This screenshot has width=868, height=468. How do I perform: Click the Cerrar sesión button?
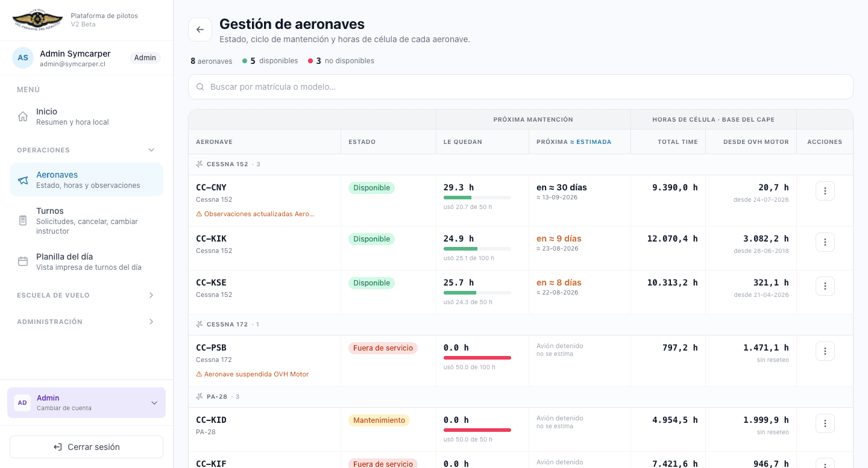pyautogui.click(x=86, y=447)
